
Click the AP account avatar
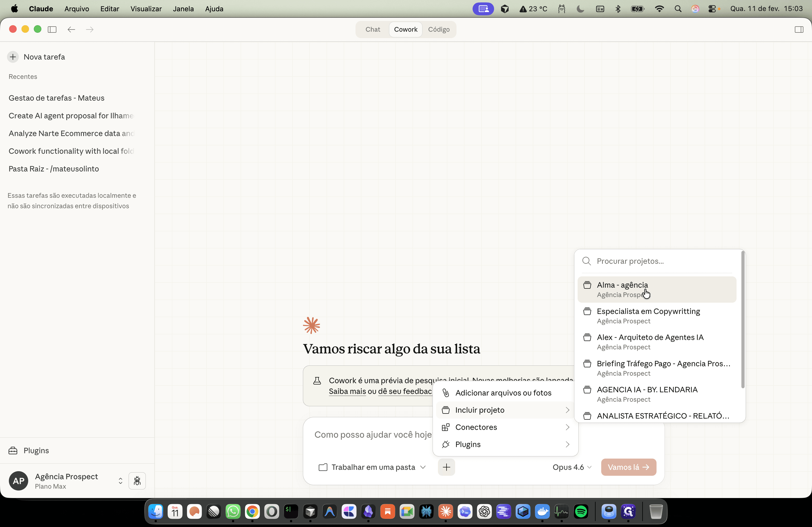[19, 481]
